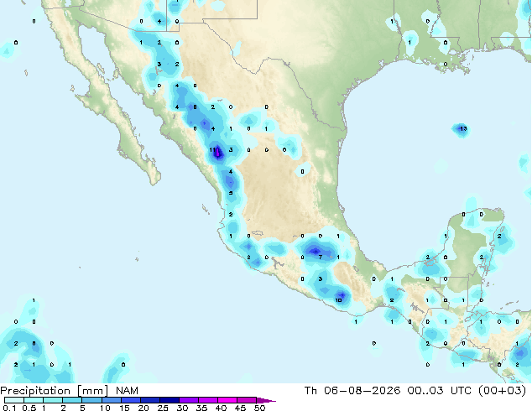The width and height of the screenshot is (532, 411).
Task: Click the 40–45 mm magenta legend swatch
Action: pos(227,400)
